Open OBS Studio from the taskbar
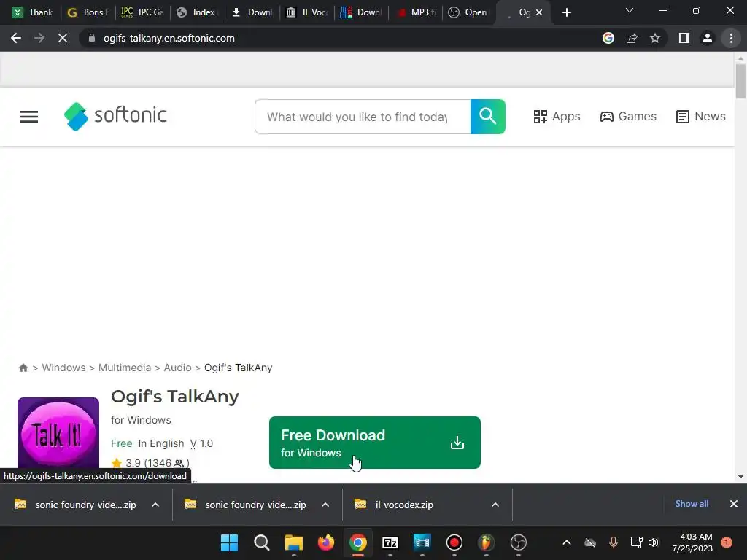 click(x=519, y=542)
